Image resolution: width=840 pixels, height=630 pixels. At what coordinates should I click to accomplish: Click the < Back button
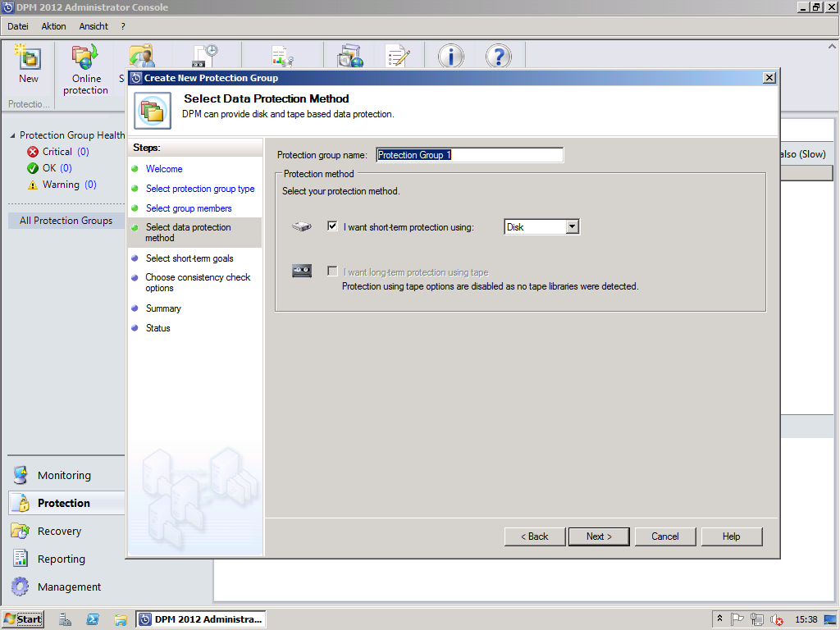click(x=534, y=536)
